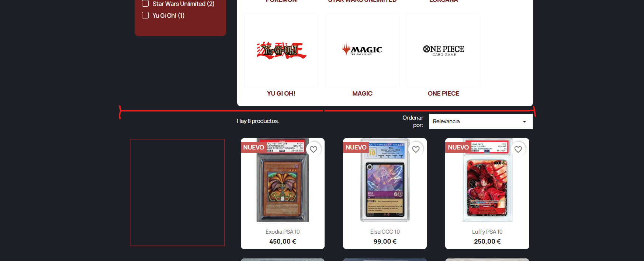Favorite the Elsa CGC 10 card heart icon

(x=416, y=149)
